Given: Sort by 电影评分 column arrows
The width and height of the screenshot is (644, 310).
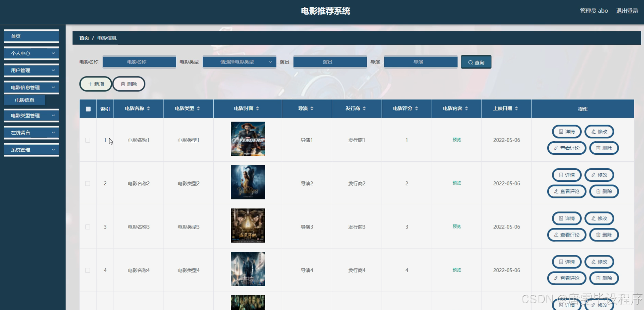Looking at the screenshot, I should click(x=417, y=108).
